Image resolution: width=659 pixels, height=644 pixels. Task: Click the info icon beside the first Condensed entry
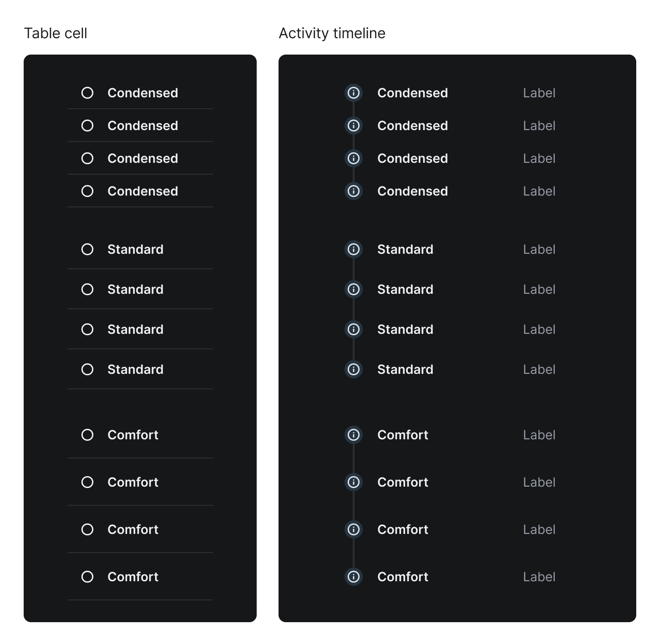(354, 92)
